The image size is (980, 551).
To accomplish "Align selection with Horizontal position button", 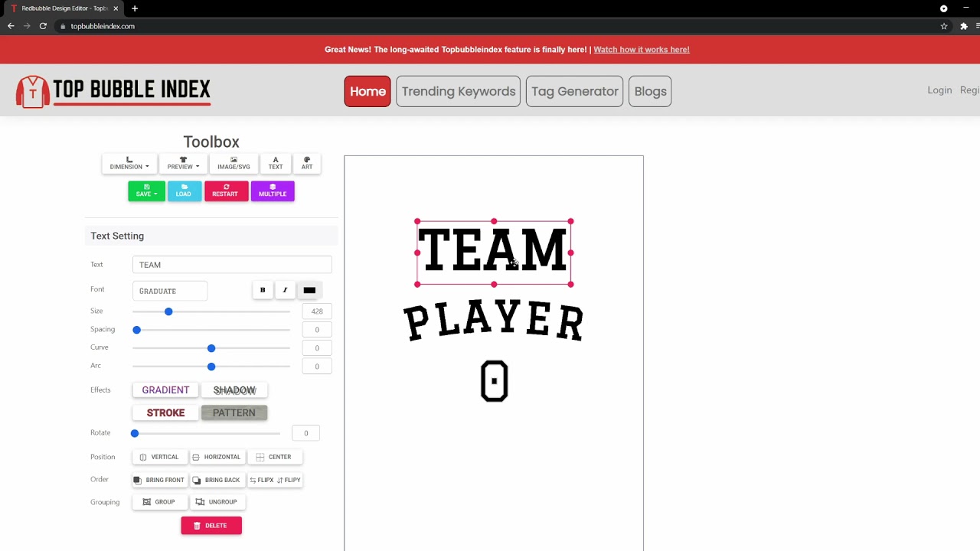I will 217,457.
